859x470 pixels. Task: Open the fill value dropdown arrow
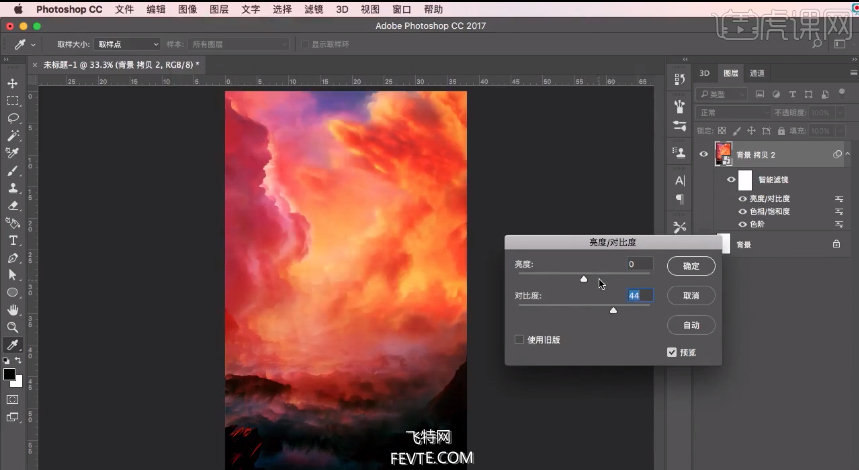[x=840, y=131]
